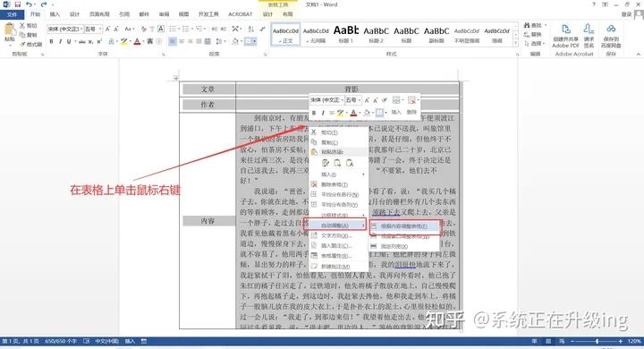Open Table Properties from the context menu
Image resolution: width=644 pixels, height=349 pixels.
point(339,256)
